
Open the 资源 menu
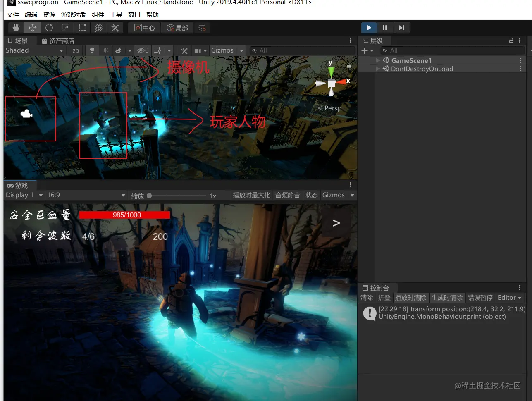tap(49, 14)
